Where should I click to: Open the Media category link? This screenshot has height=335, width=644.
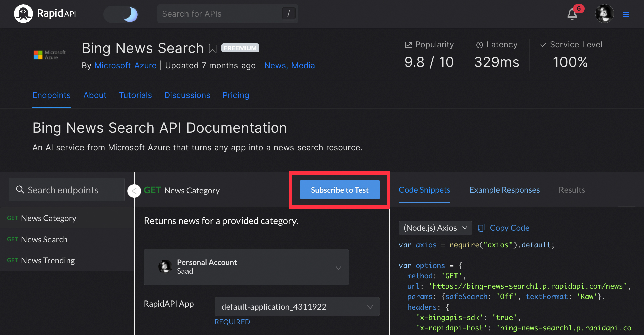click(303, 65)
